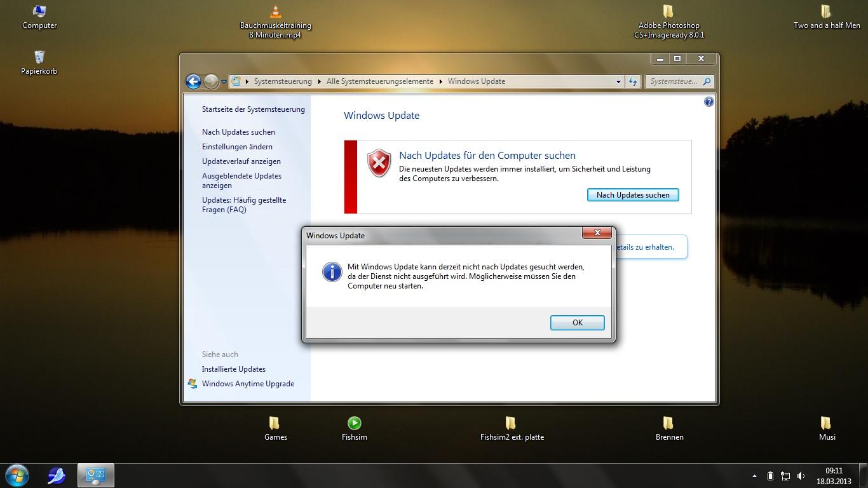Viewport: 868px width, 488px height.
Task: Click the address bar refresh icon
Action: [632, 81]
